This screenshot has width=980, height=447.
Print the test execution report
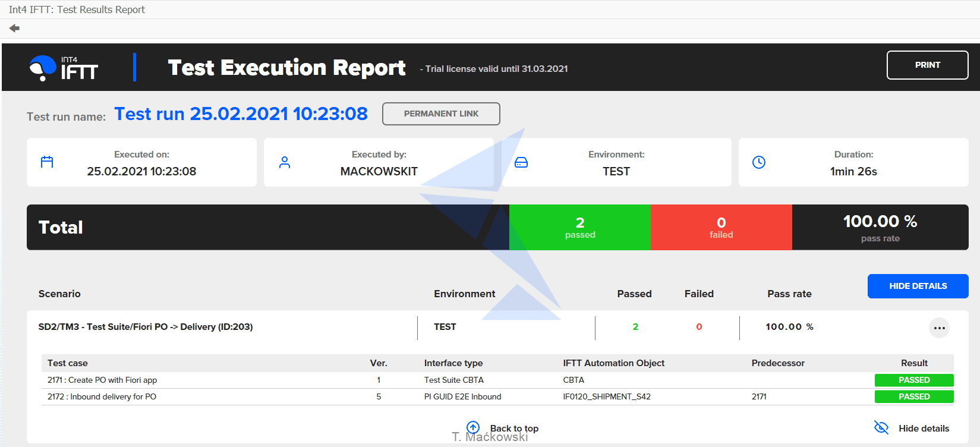[927, 65]
